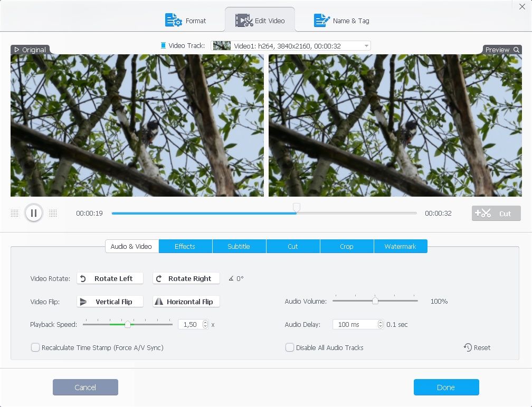Click the Playback Speed slider handle
This screenshot has width=532, height=407.
(x=128, y=324)
